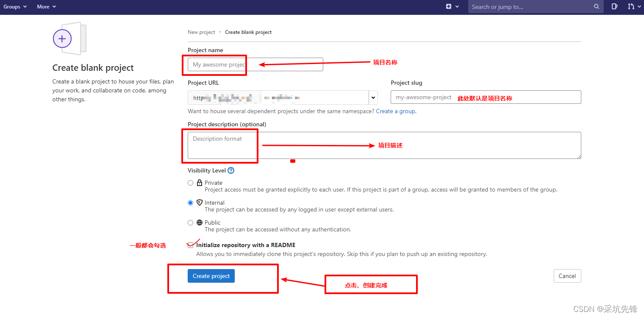Select the Public visibility radio button
644x317 pixels.
coord(190,222)
